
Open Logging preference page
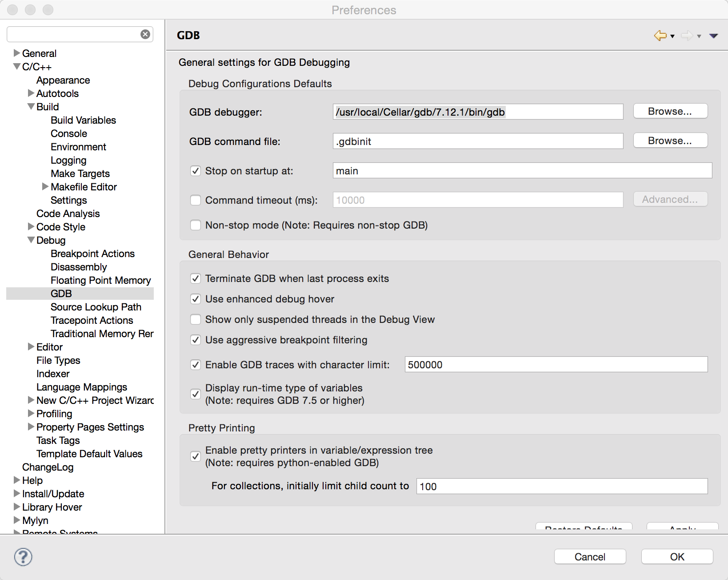68,160
